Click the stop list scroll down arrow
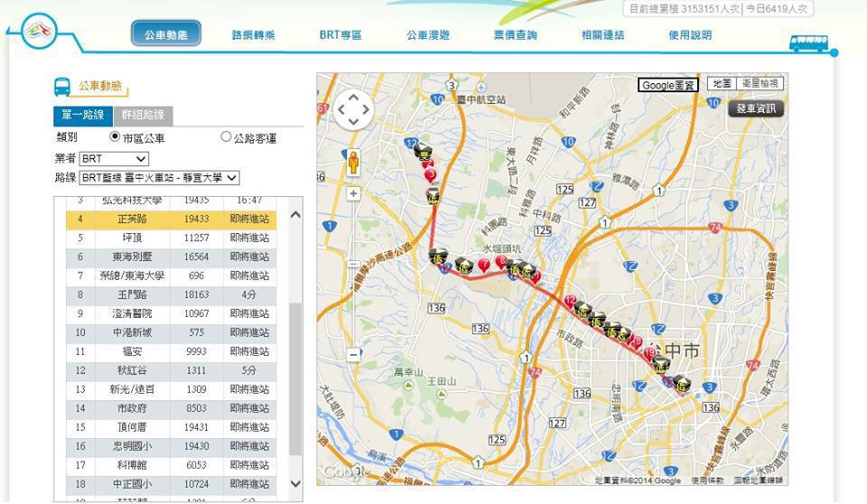Image resolution: width=867 pixels, height=504 pixels. (x=296, y=483)
